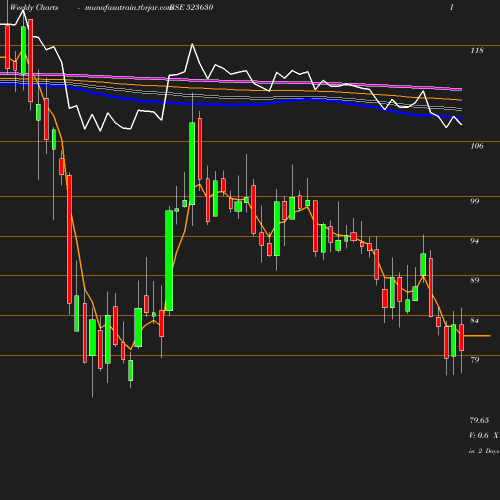Click the 'V: 0.6 X' volume text
The width and height of the screenshot is (500, 500).
484,435
